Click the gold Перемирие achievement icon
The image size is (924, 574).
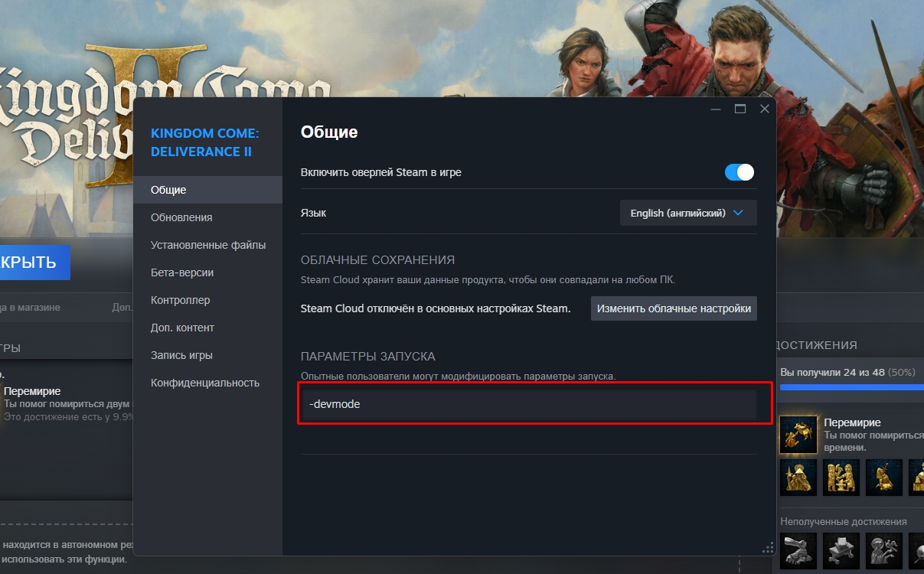[798, 434]
